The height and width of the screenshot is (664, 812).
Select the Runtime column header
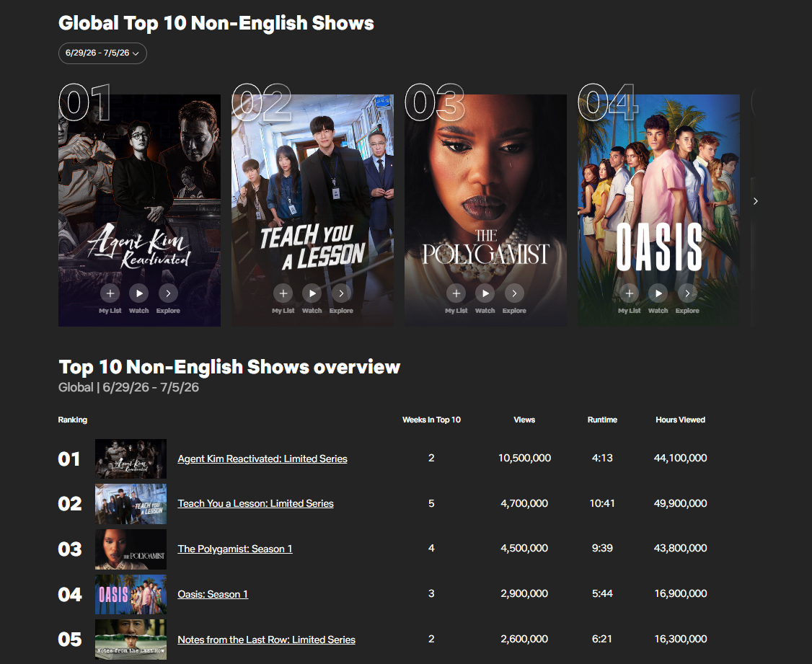pos(602,420)
